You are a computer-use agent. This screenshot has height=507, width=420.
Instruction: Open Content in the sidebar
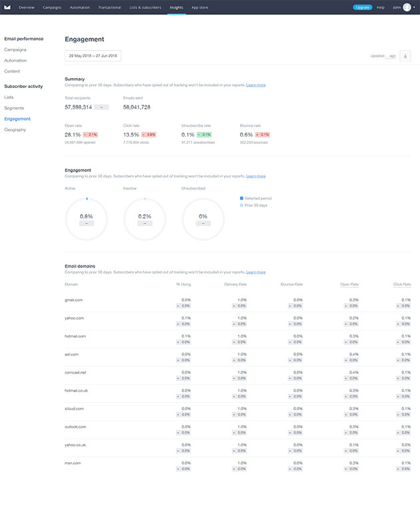click(12, 71)
